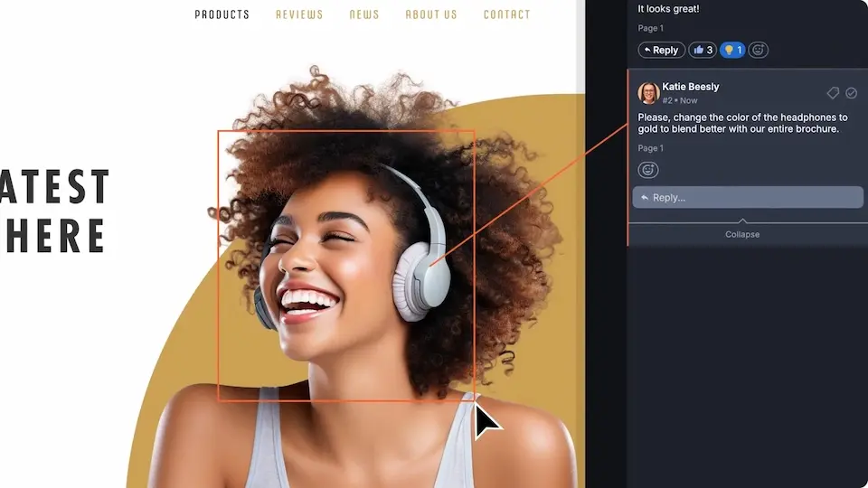Mark Katie Beesly's comment as resolved
The width and height of the screenshot is (868, 488).
tap(851, 93)
